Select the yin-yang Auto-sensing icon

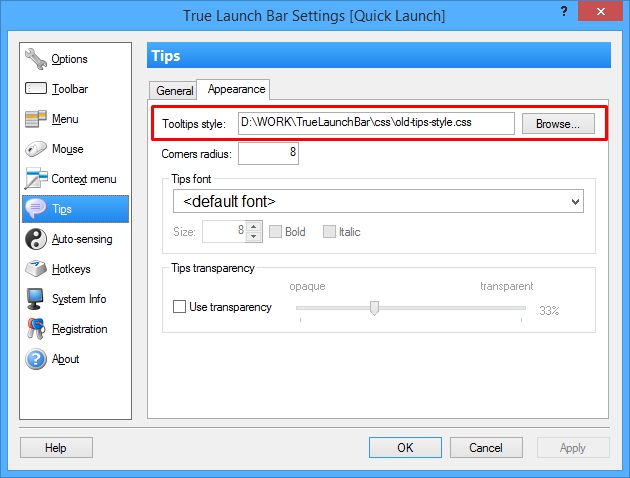click(x=36, y=239)
